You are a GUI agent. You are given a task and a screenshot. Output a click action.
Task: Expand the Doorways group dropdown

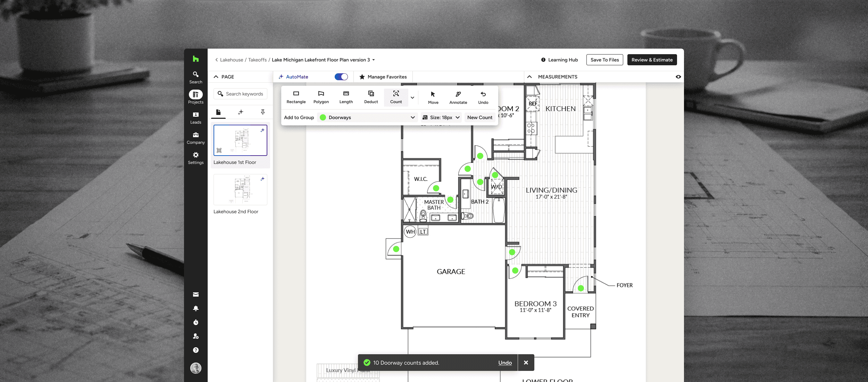pyautogui.click(x=412, y=117)
